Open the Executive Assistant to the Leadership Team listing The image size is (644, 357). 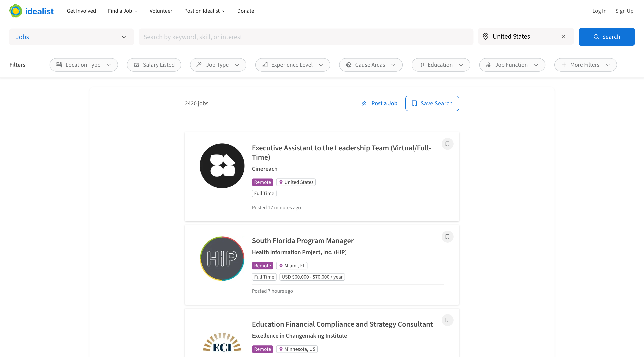(342, 152)
